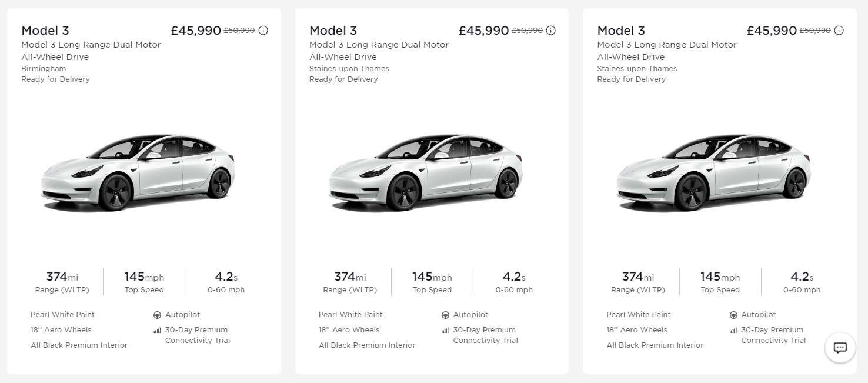Click the connectivity signal icon on middle card
868x383 pixels.
pos(445,331)
